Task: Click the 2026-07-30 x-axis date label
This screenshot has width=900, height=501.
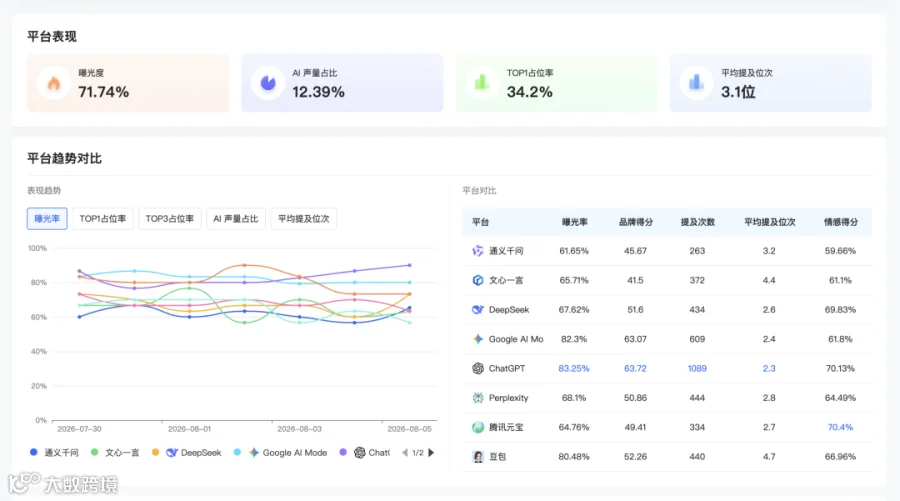Action: point(79,429)
